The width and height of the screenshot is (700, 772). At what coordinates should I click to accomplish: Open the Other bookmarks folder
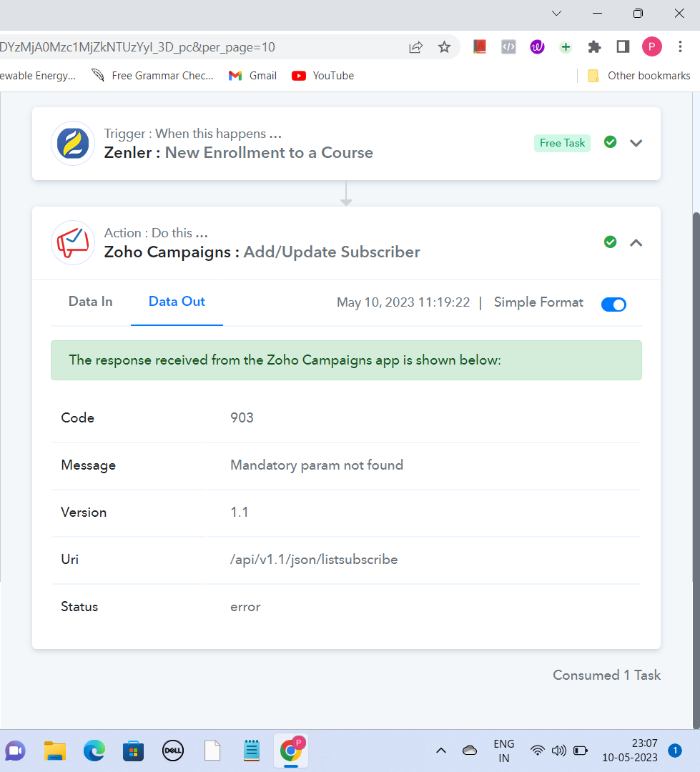pyautogui.click(x=639, y=76)
